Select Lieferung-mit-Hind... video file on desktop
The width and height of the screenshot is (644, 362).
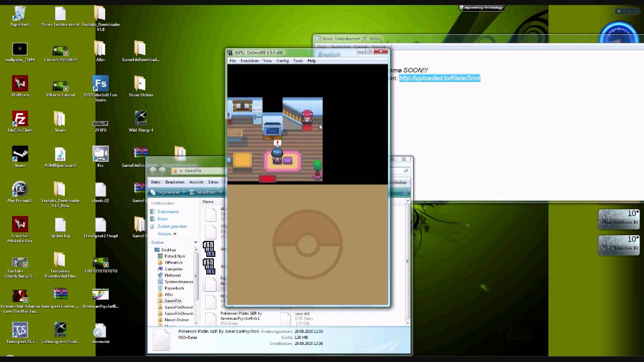point(60,332)
